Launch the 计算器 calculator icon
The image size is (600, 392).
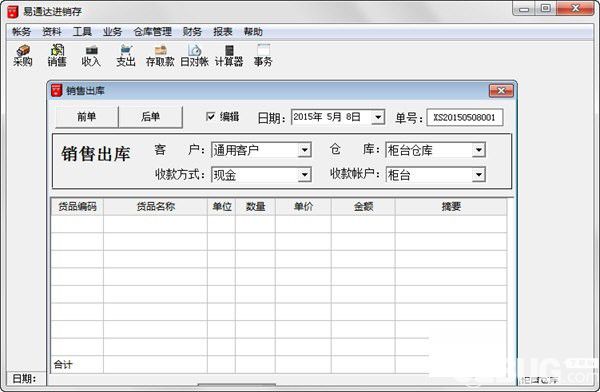(229, 56)
